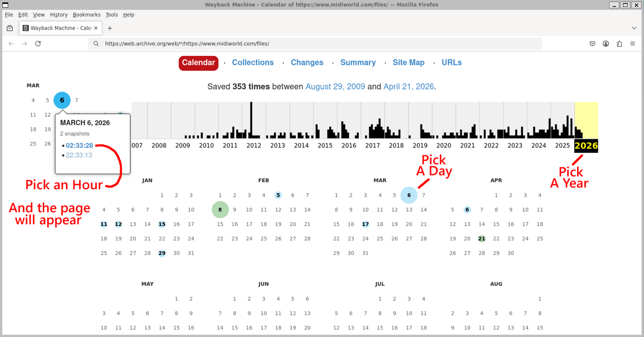Open the April 21, 2026 latest capture link
This screenshot has width=644, height=337.
409,87
